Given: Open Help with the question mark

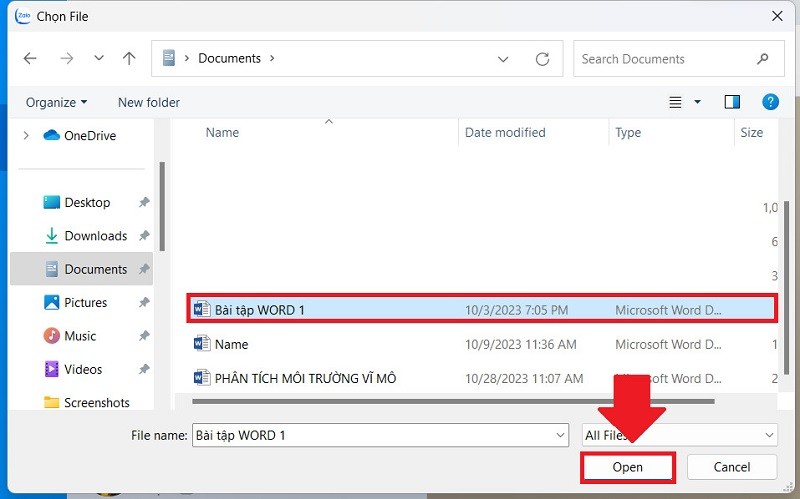Looking at the screenshot, I should pos(770,102).
